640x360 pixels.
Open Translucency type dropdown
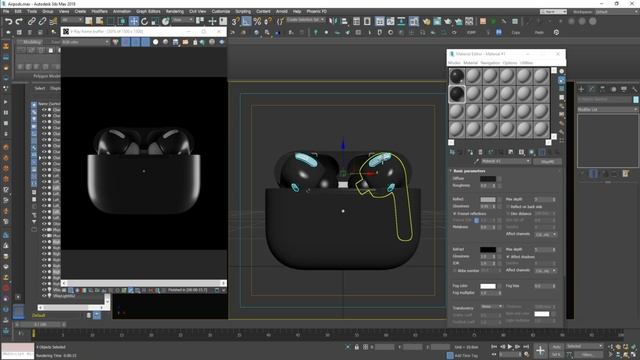coord(491,307)
